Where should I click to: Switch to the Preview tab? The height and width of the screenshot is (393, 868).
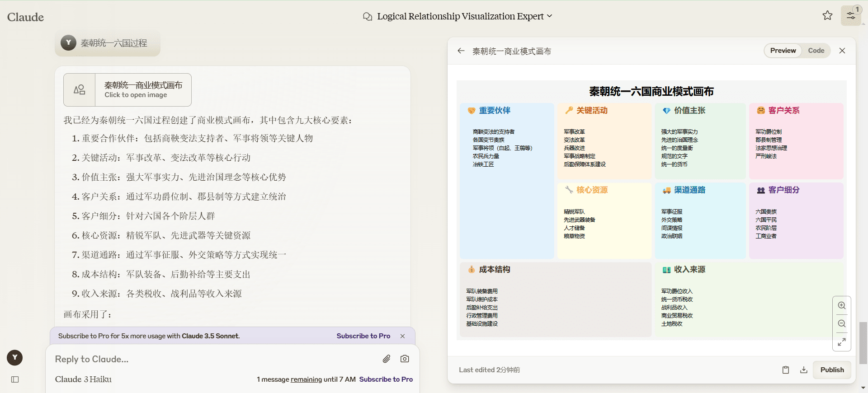coord(783,51)
